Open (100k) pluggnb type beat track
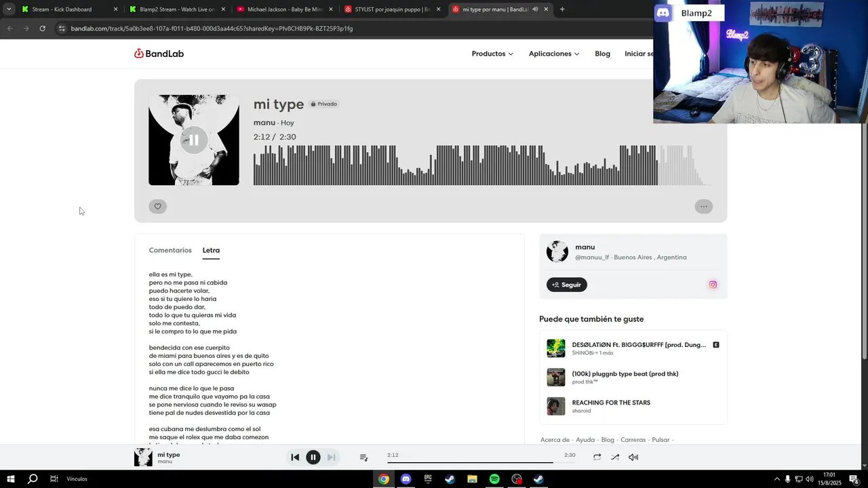Viewport: 868px width, 488px height. click(x=625, y=373)
